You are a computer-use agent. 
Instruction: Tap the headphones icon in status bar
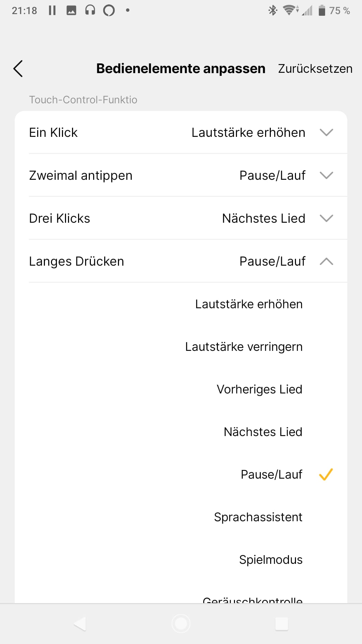pyautogui.click(x=90, y=10)
